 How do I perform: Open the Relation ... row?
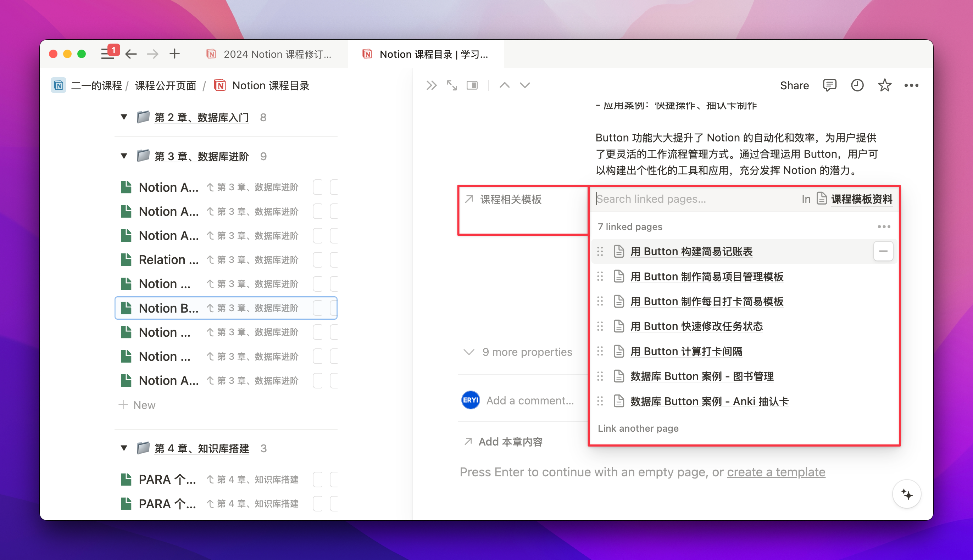point(226,260)
